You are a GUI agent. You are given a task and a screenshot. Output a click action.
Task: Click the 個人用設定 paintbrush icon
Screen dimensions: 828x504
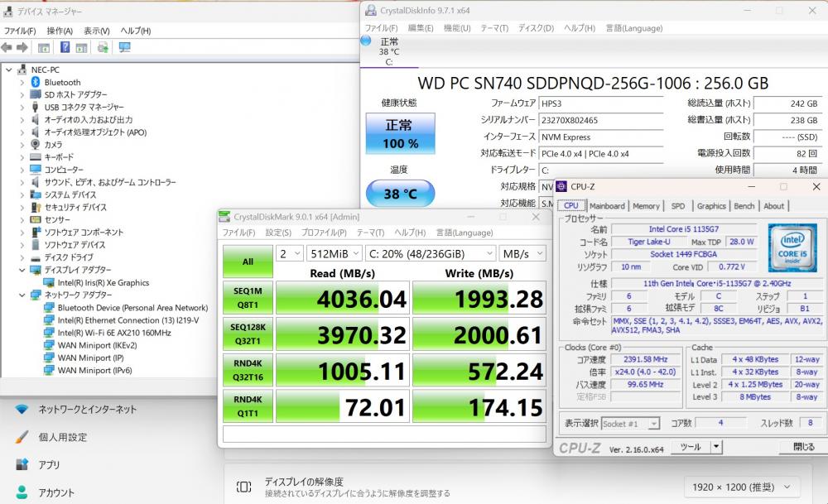point(22,437)
